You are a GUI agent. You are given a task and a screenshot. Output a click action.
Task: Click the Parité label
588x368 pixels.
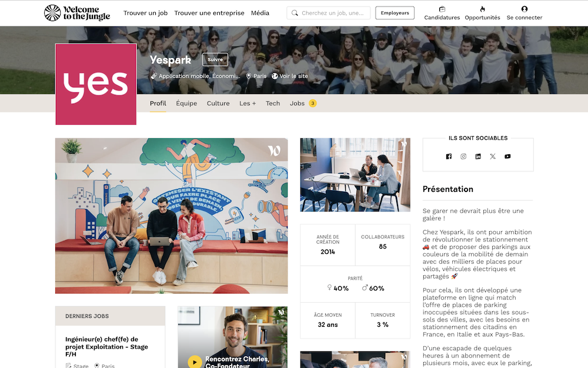(x=355, y=279)
